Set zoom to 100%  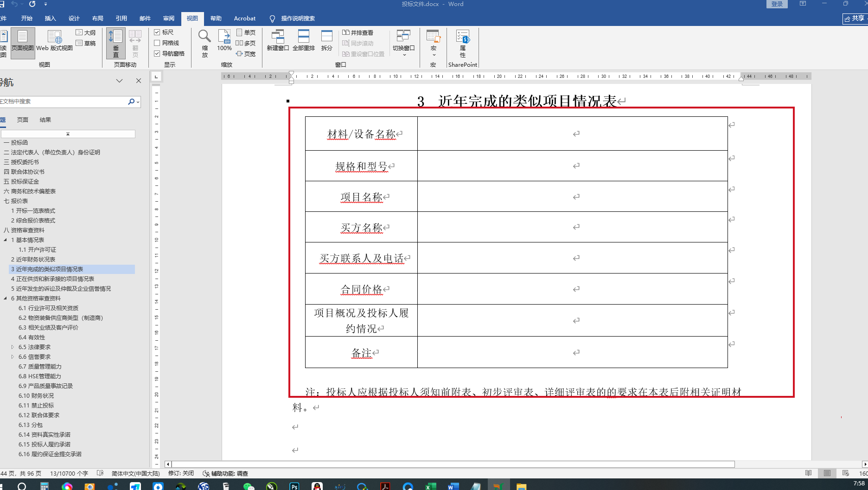(224, 41)
